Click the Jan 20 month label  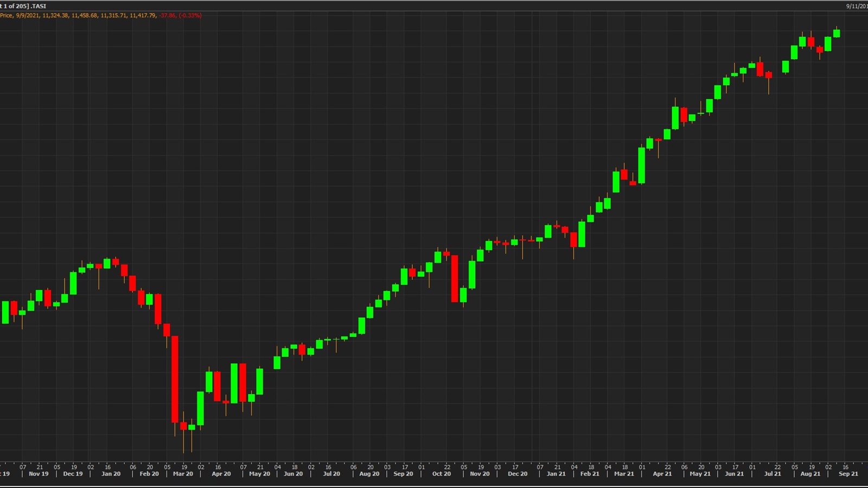(111, 474)
